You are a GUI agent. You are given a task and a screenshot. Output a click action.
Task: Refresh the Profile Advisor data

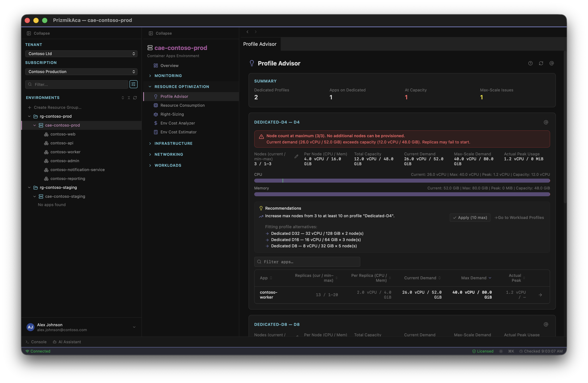(541, 63)
